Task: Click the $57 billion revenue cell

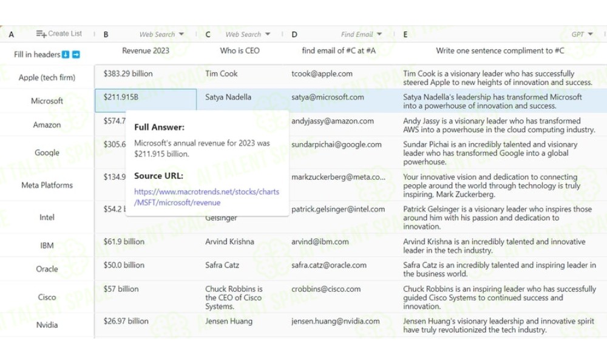Action: point(146,297)
